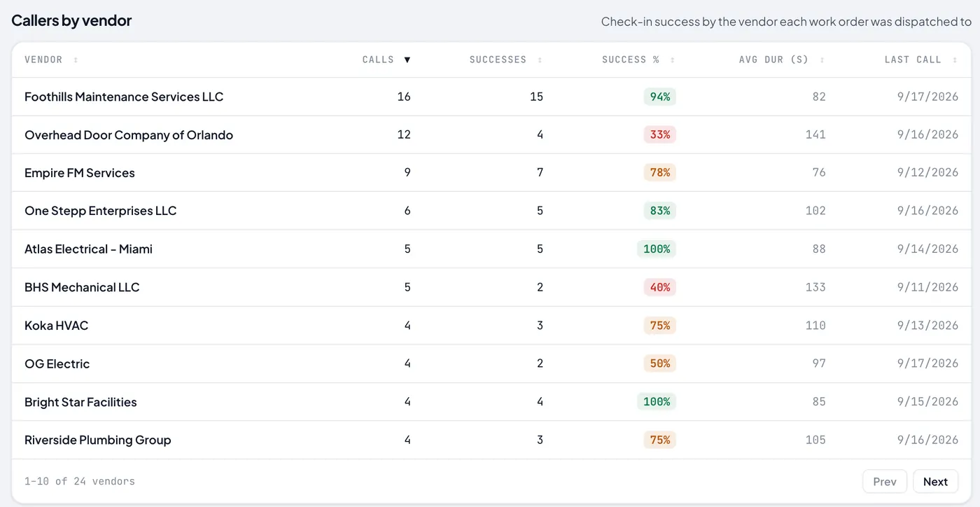
Task: Sort by the Successes column sort icon
Action: [x=540, y=60]
